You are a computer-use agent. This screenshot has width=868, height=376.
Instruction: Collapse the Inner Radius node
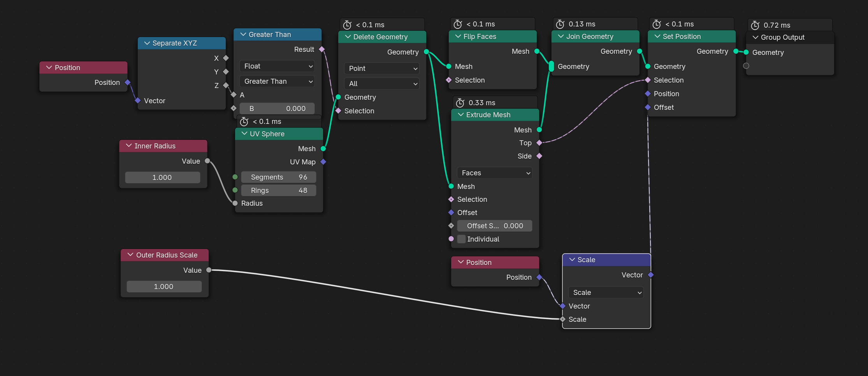pyautogui.click(x=129, y=146)
